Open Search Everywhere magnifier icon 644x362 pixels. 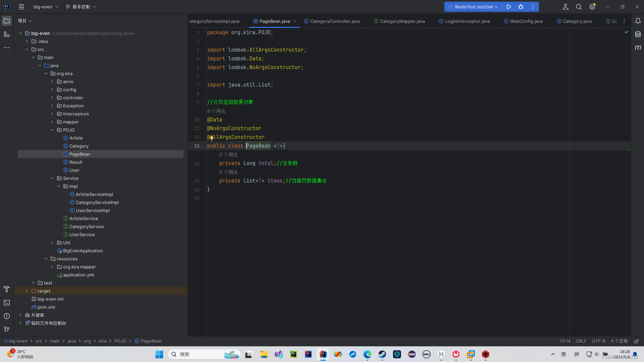(x=579, y=7)
